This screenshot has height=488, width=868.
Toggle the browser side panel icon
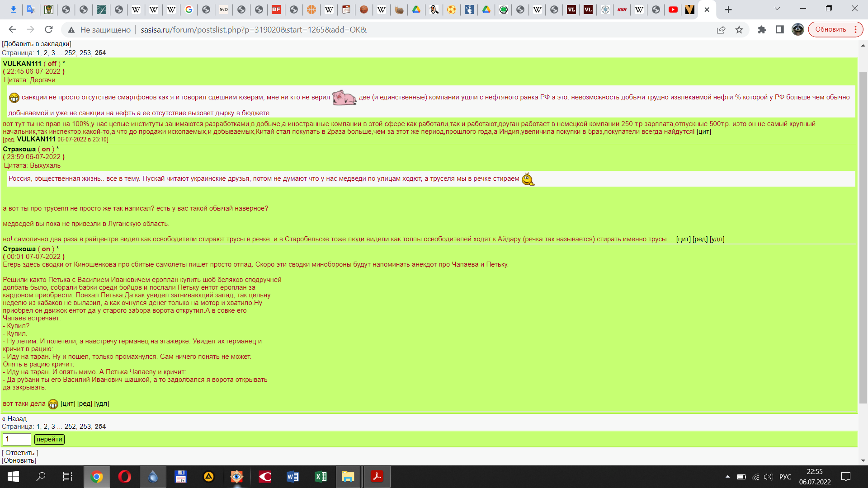[780, 29]
